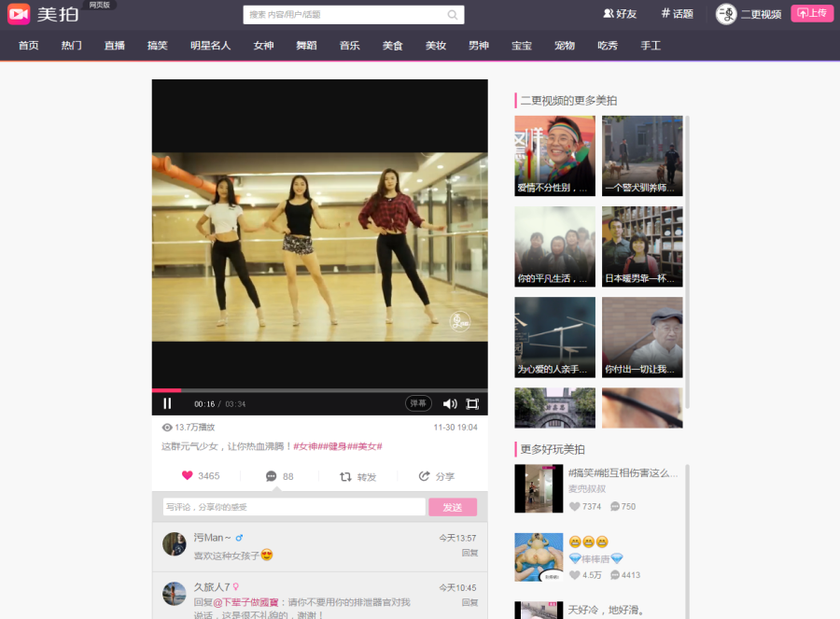Go to 首页 home tab

[28, 46]
